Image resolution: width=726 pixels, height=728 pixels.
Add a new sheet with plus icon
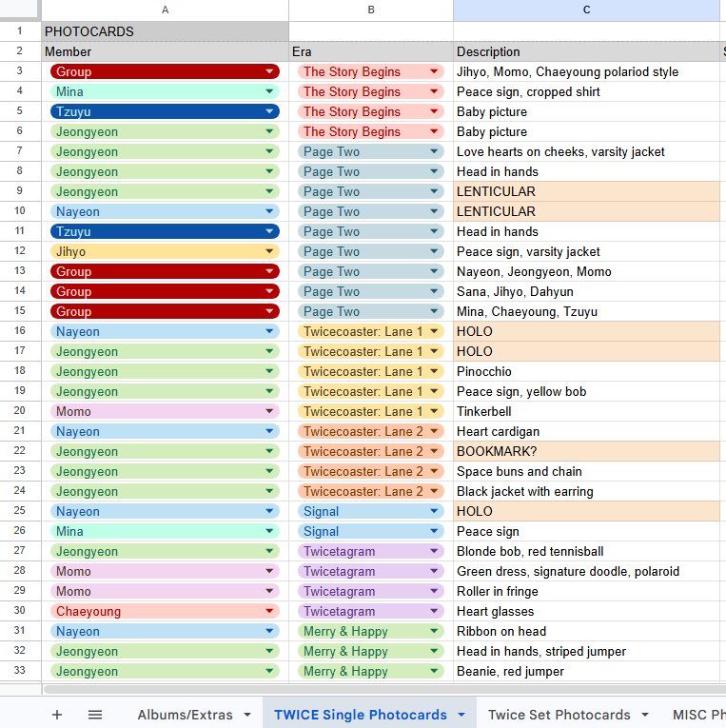pos(57,715)
